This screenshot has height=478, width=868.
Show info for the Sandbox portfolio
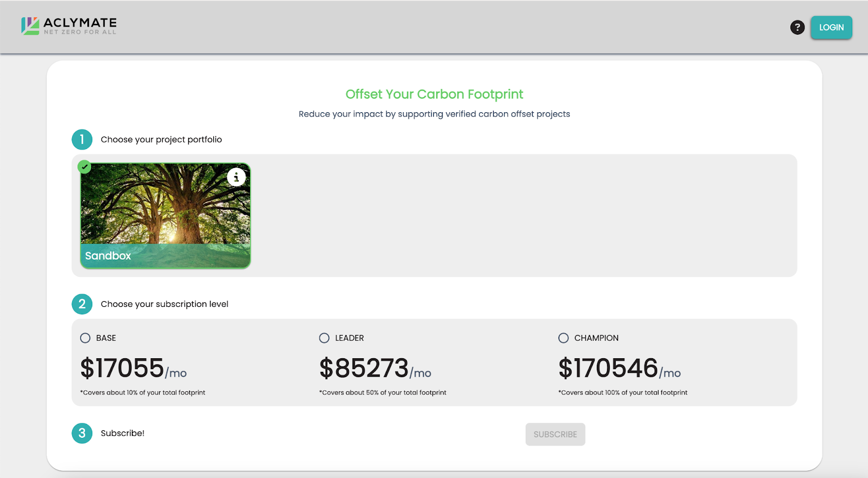(x=236, y=177)
